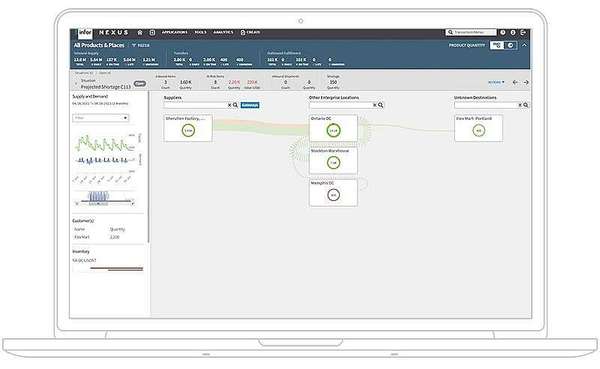Select the Ontario DC location card

333,128
